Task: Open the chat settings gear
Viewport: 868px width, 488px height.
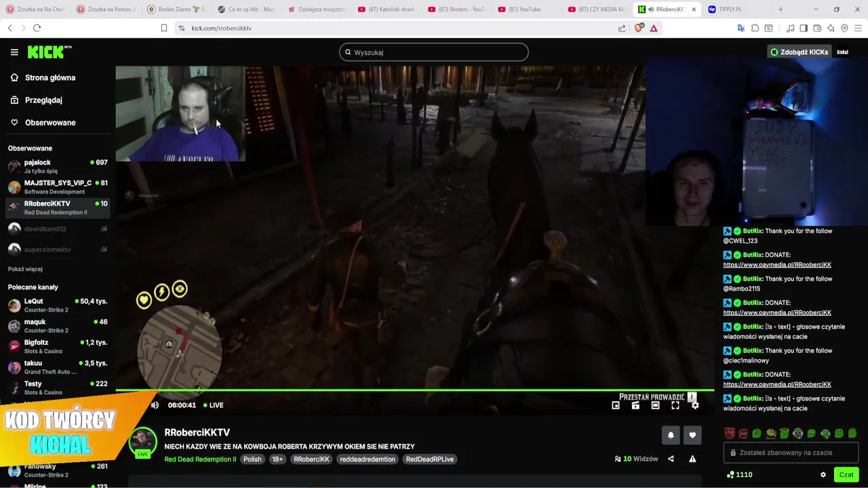Action: [x=823, y=475]
